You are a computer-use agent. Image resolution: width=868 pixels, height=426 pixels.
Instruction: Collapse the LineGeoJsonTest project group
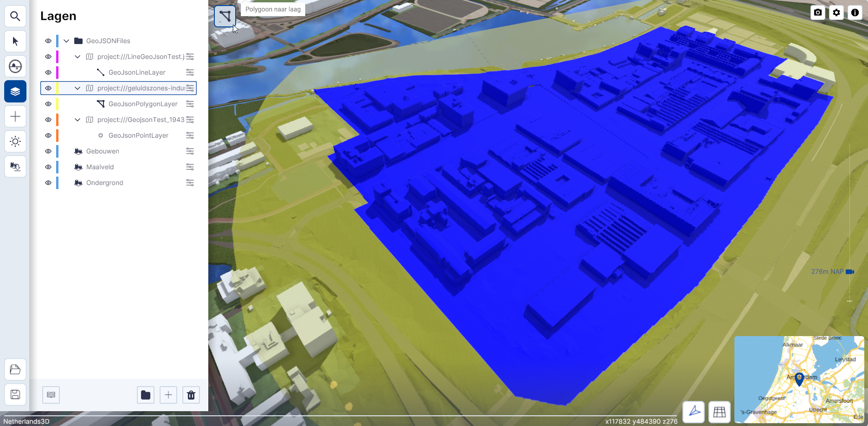click(77, 57)
